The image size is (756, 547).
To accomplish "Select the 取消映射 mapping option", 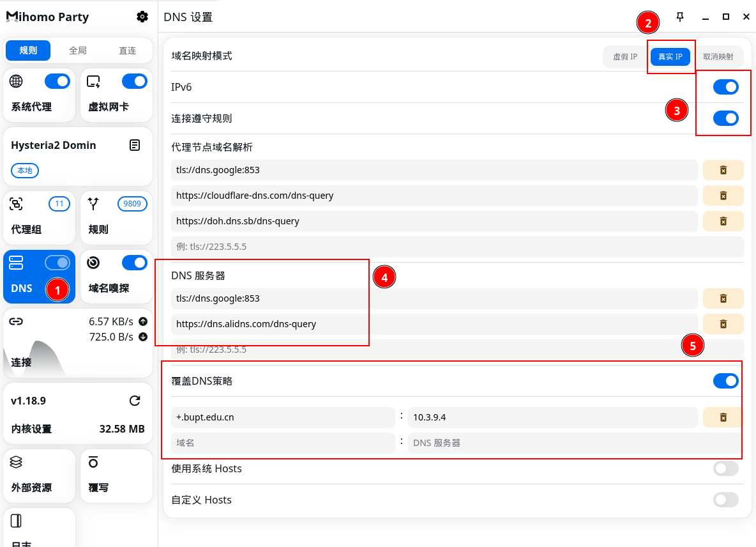I will (718, 57).
